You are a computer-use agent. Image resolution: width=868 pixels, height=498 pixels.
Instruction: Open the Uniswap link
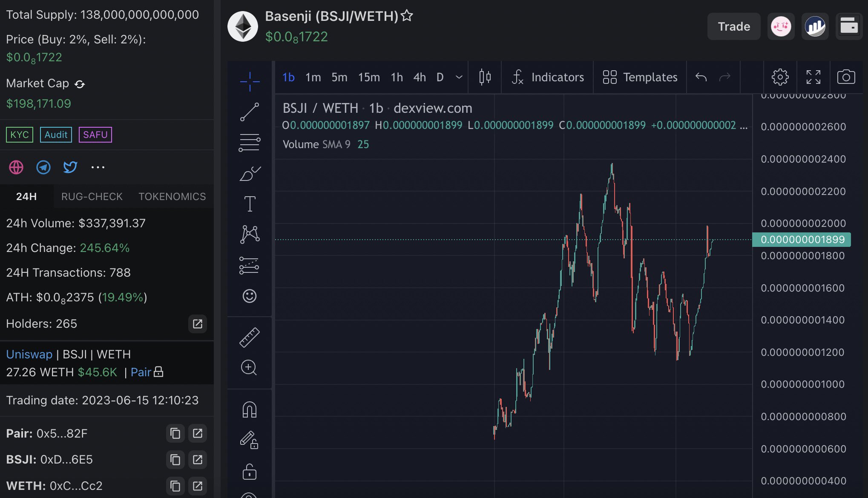tap(29, 354)
